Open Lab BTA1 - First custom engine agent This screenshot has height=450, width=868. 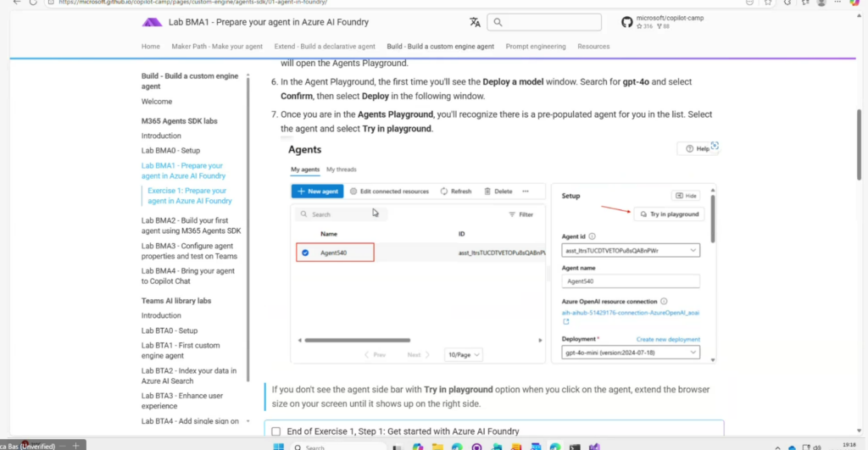tap(181, 350)
